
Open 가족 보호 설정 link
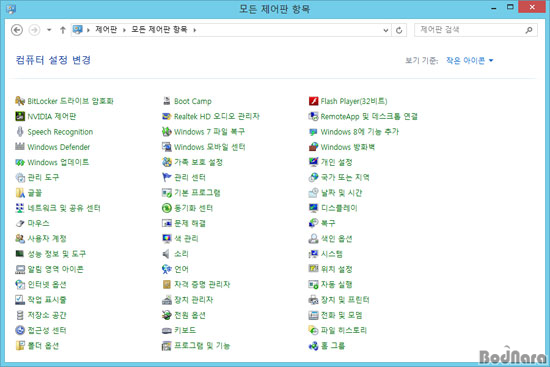click(x=198, y=162)
